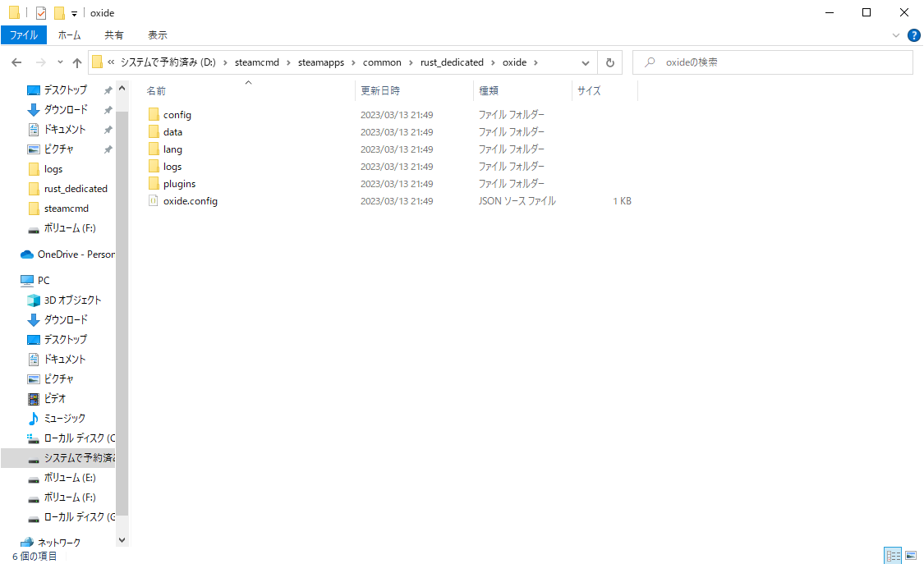This screenshot has height=564, width=924.
Task: Go up one folder level
Action: tap(77, 62)
